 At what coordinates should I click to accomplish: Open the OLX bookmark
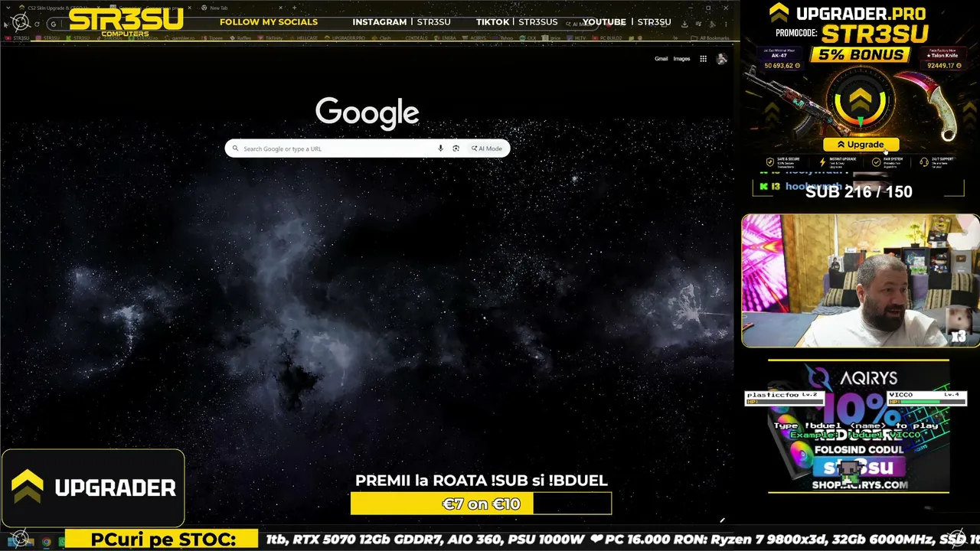coord(529,37)
